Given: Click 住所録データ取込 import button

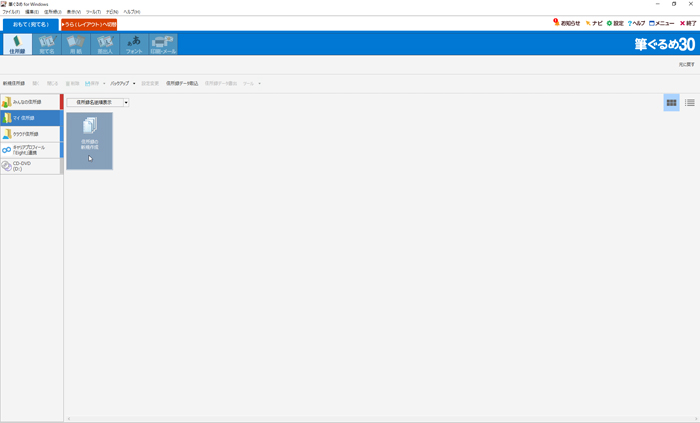Looking at the screenshot, I should (182, 84).
